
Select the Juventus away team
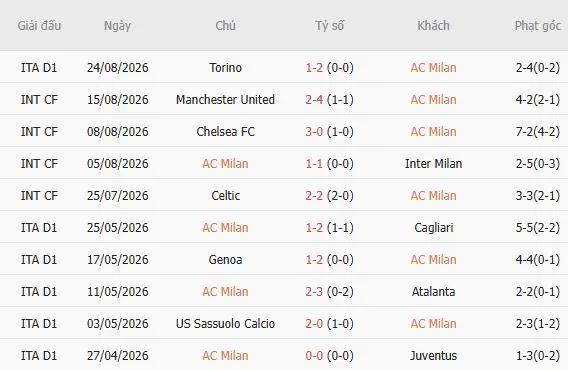pos(433,356)
